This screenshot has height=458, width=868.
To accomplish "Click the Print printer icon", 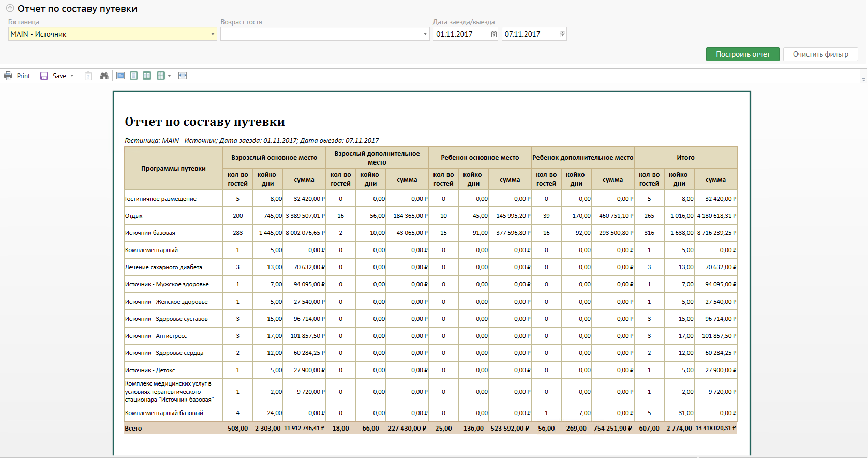I will click(x=8, y=76).
